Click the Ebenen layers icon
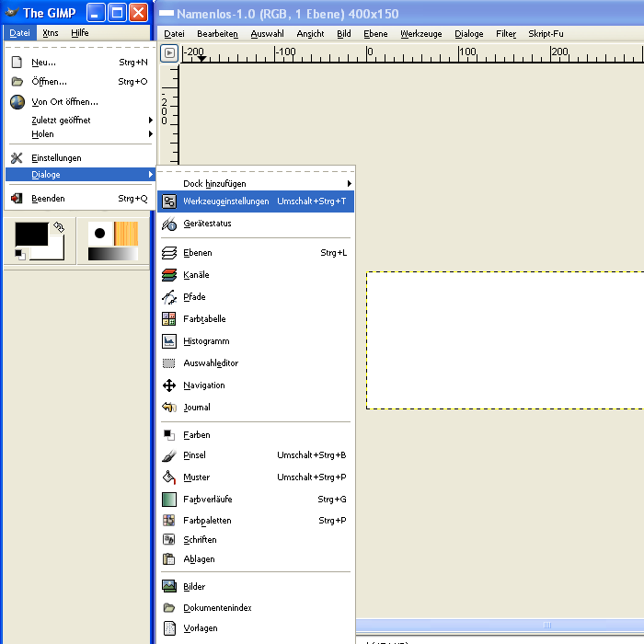Image resolution: width=644 pixels, height=644 pixels. [x=168, y=253]
